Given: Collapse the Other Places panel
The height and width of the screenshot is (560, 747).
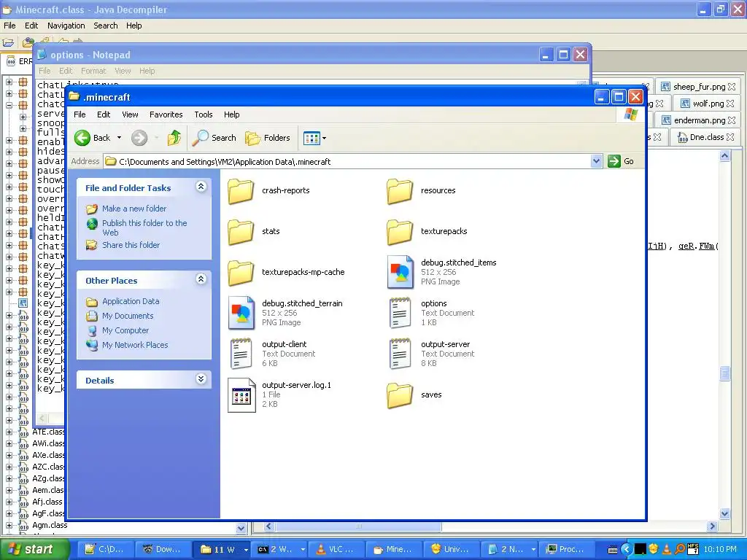Looking at the screenshot, I should (201, 279).
